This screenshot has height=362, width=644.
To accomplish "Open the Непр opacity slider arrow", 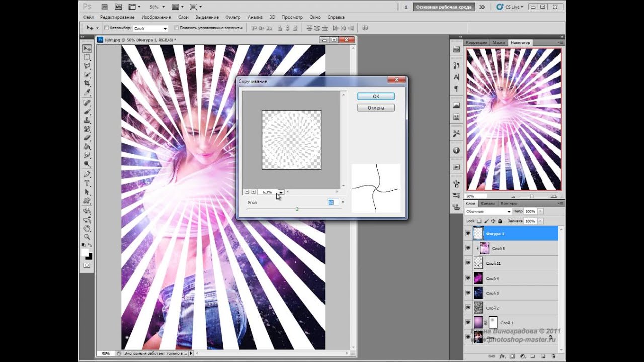I will click(x=540, y=212).
